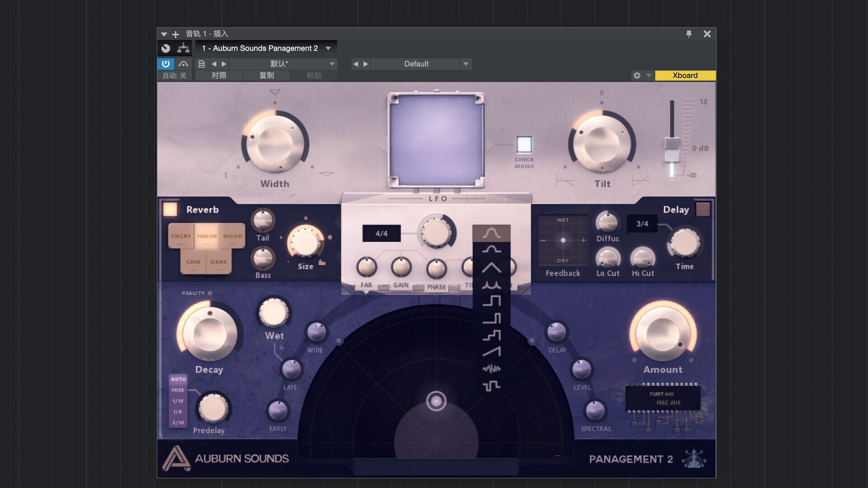Viewport: 868px width, 488px height.
Task: Add an insert with plus icon
Action: (x=175, y=34)
